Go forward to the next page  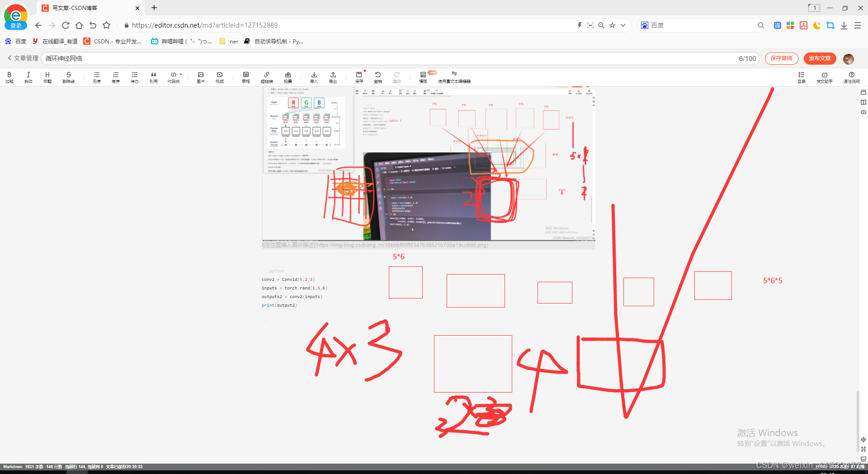click(52, 25)
